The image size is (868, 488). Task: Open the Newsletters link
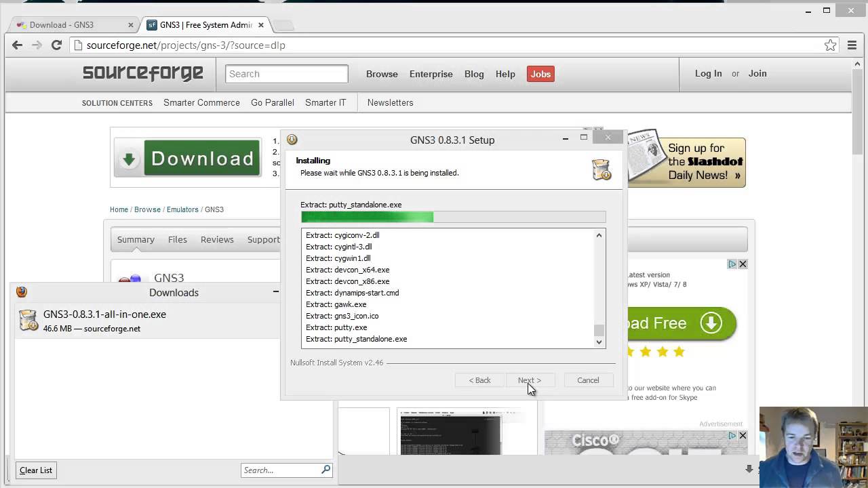[390, 102]
